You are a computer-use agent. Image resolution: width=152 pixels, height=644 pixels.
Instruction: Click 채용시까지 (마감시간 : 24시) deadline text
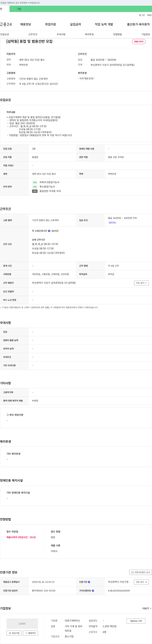pyautogui.click(x=21, y=537)
